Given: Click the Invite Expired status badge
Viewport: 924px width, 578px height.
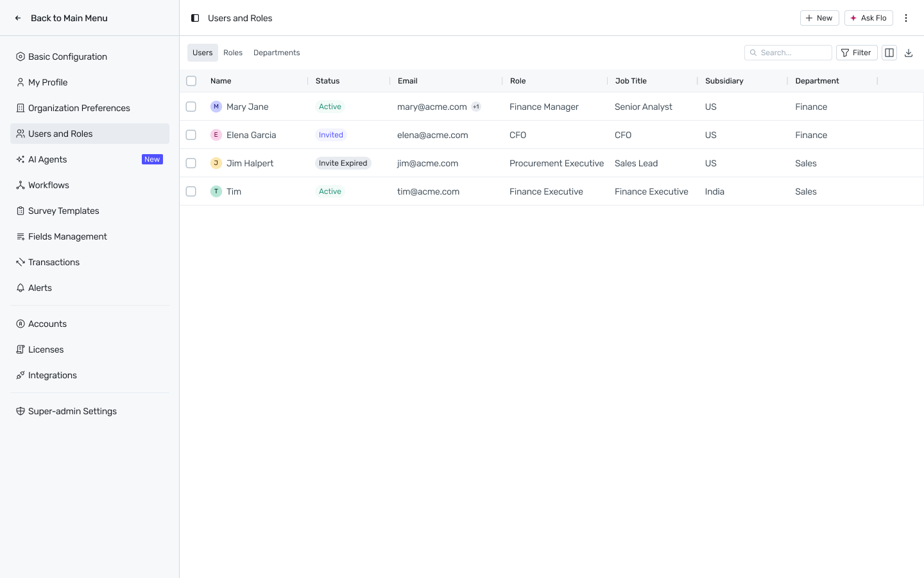Looking at the screenshot, I should (x=343, y=163).
